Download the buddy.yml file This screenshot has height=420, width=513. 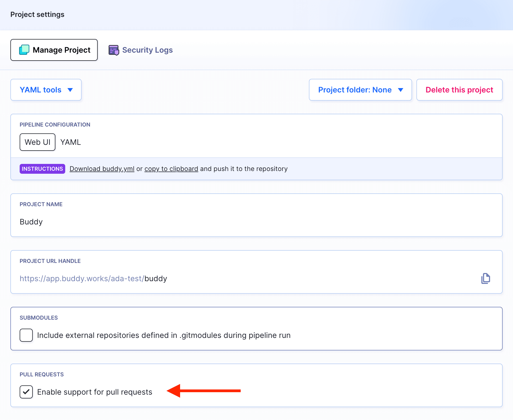coord(102,169)
